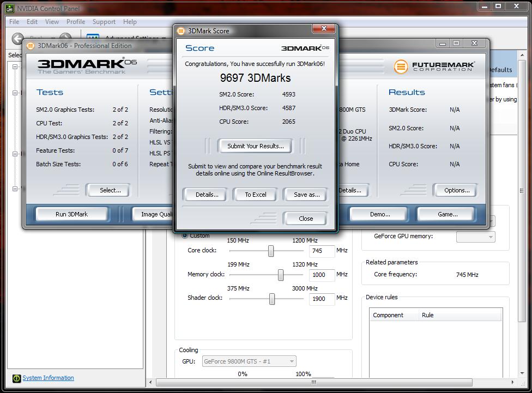Collapse the first tree node in left pane
Viewport: 532px width, 393px height.
(15, 66)
